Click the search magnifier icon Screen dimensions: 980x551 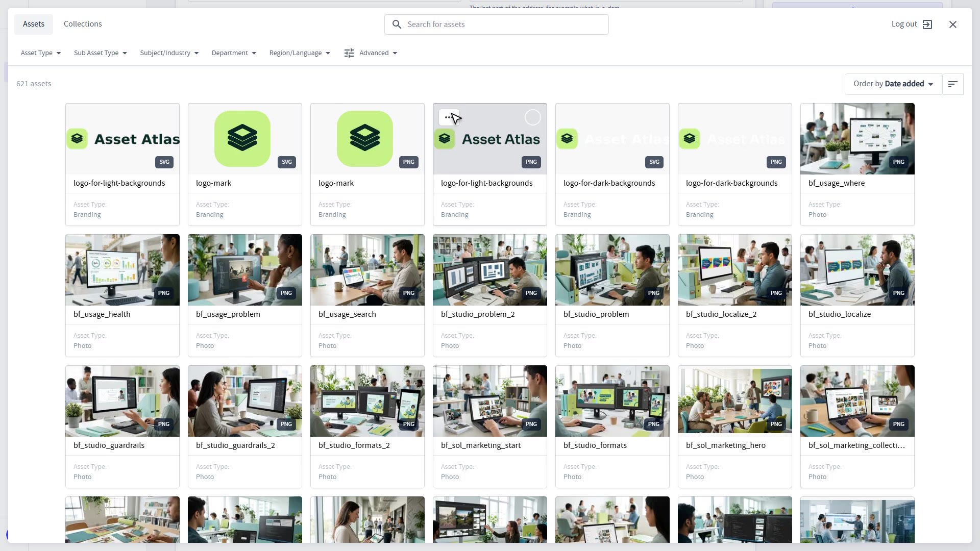[x=397, y=24]
